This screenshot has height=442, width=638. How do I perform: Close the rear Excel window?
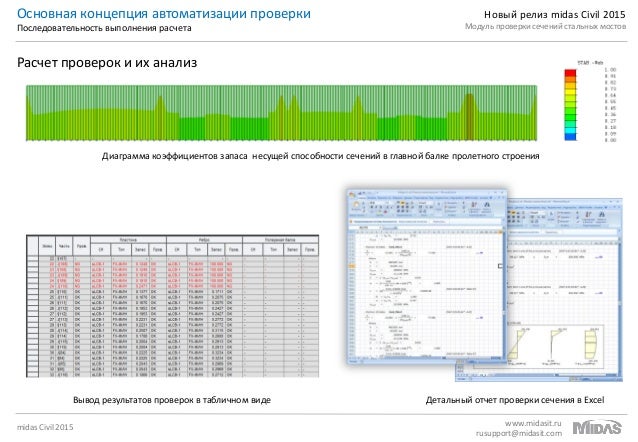coord(619,201)
